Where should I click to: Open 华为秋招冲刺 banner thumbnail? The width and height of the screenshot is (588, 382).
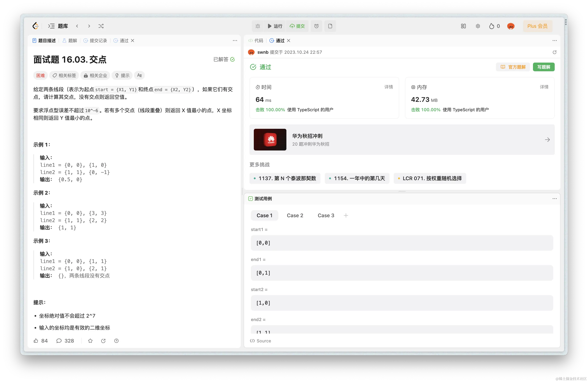[x=270, y=140]
